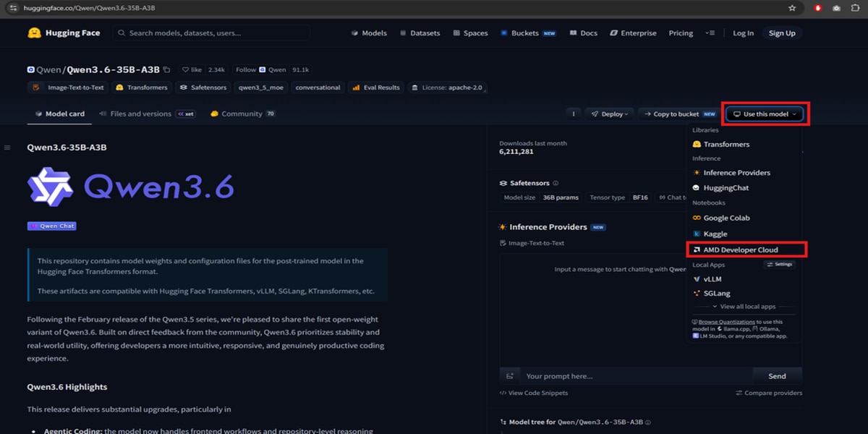Expand View all local apps
868x434 pixels.
click(x=744, y=307)
